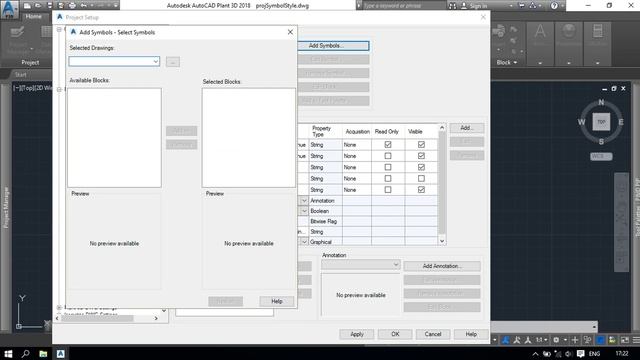Check Read Only in the fifth String row

[x=388, y=190]
